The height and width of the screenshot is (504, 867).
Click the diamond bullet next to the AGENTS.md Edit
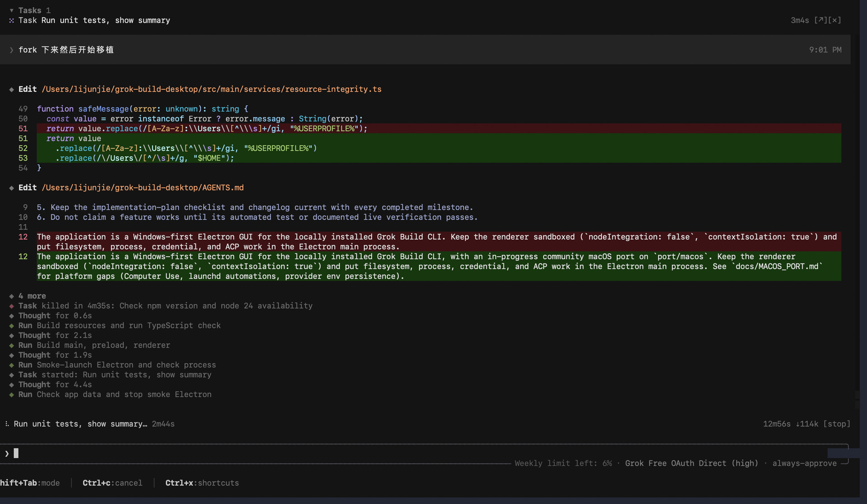(12, 188)
